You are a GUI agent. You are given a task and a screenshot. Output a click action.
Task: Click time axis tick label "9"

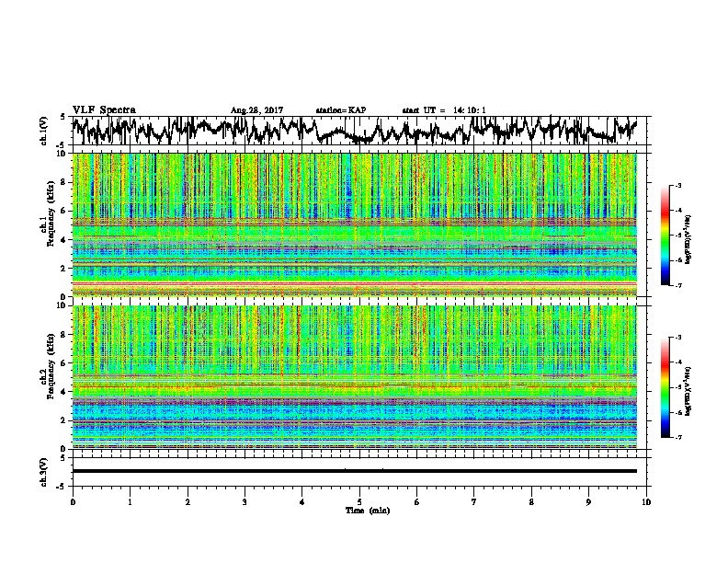(x=588, y=502)
